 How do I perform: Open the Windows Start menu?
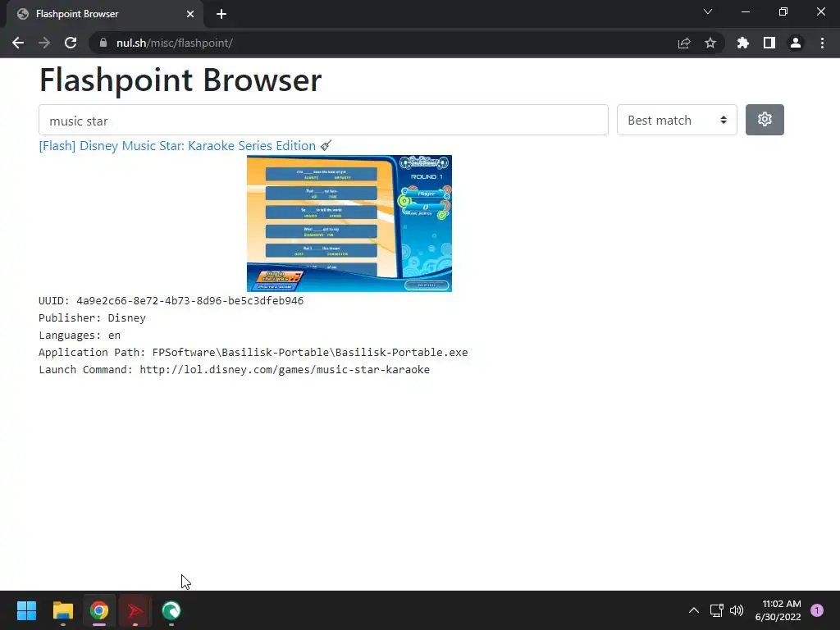[x=26, y=610]
